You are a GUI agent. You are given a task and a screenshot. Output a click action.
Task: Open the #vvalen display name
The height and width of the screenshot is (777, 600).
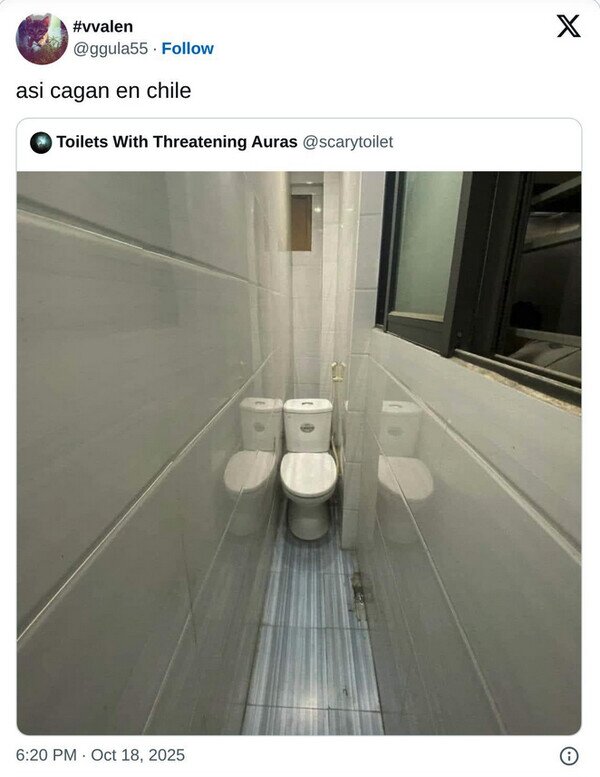103,26
